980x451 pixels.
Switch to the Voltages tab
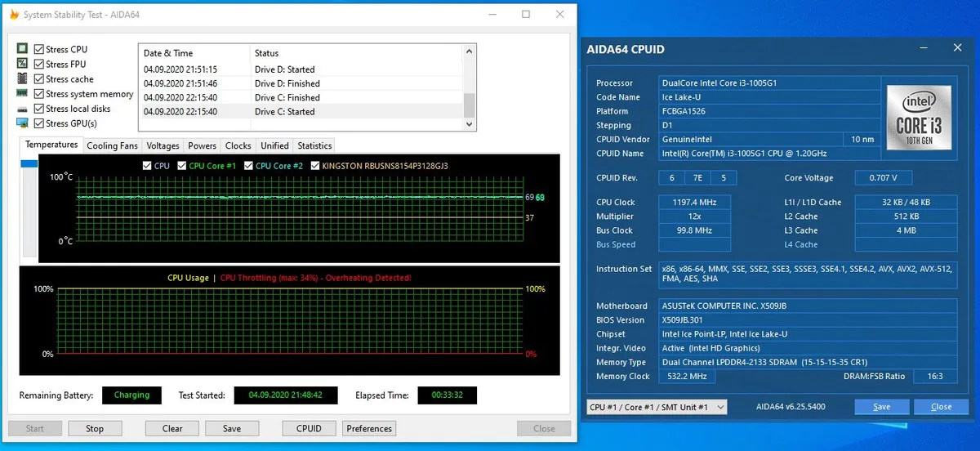pyautogui.click(x=163, y=145)
